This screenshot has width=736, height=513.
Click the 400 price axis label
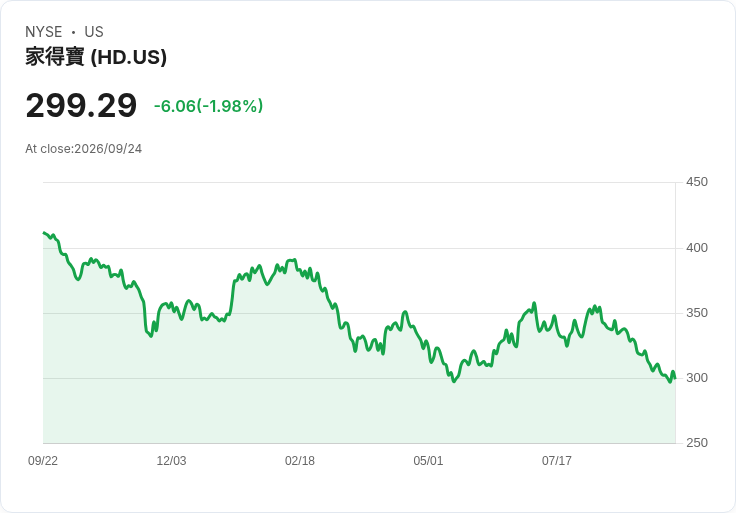point(697,248)
